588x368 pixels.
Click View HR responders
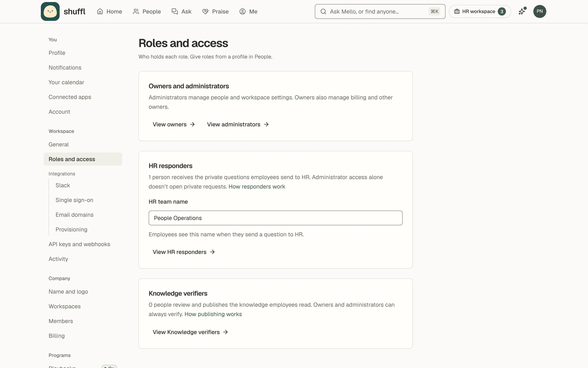184,252
